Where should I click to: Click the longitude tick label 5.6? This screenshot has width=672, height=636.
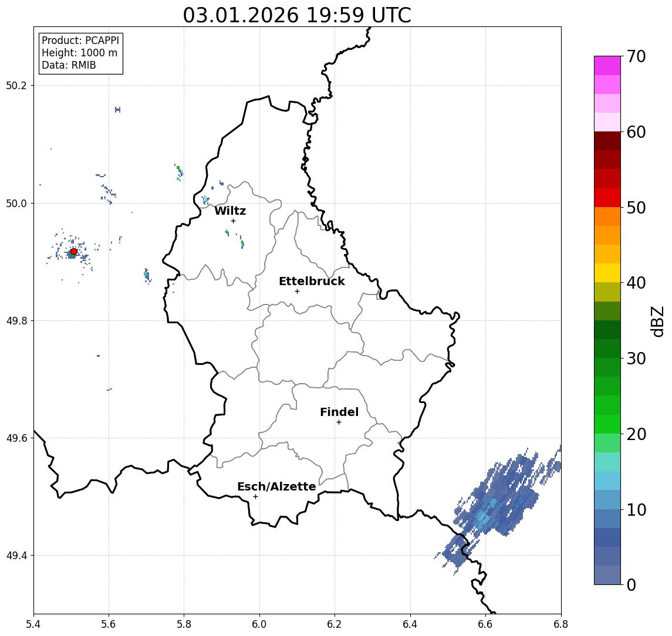109,624
